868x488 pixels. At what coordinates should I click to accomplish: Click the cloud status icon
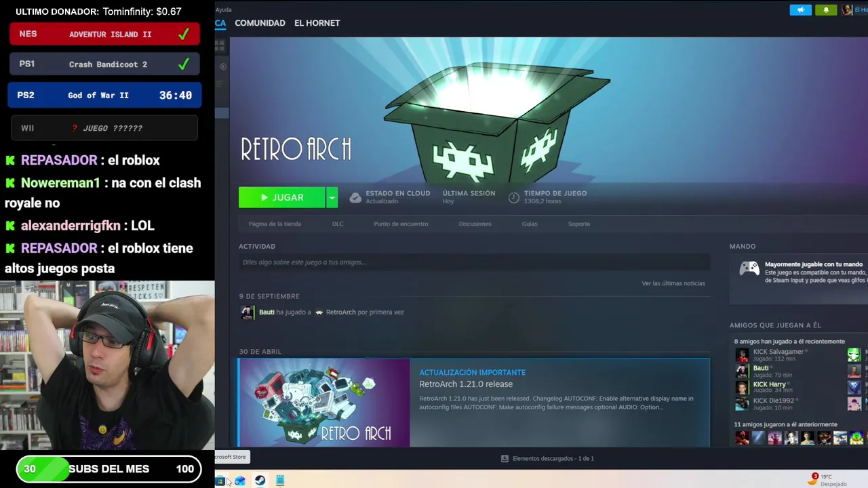tap(355, 197)
